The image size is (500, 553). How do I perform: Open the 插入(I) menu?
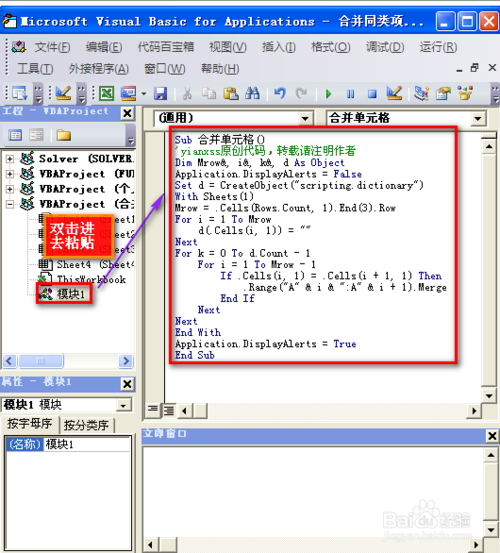pos(279,47)
